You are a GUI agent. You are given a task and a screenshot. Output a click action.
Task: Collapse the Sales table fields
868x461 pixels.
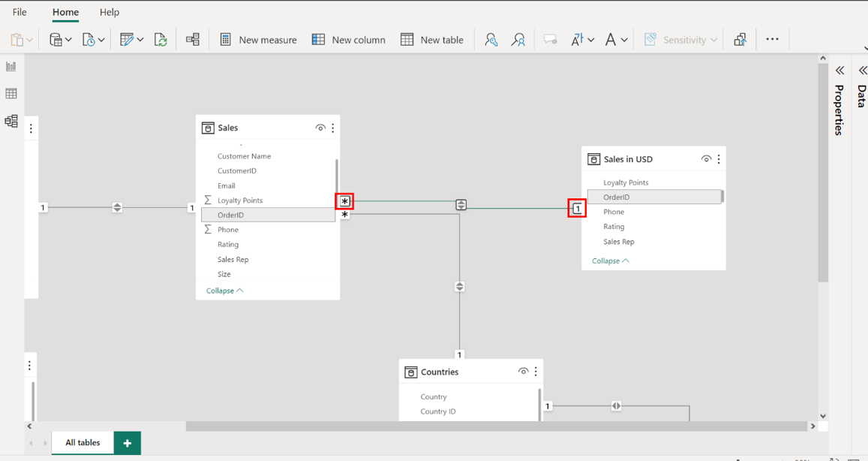224,291
